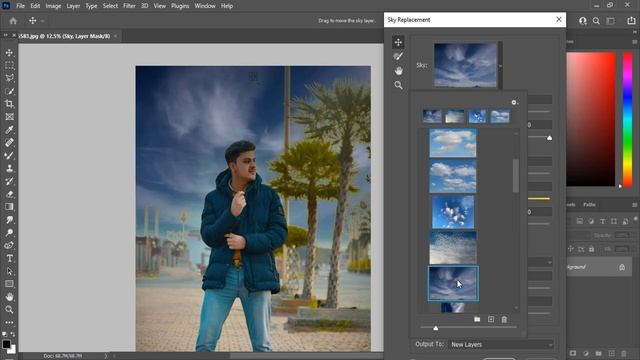Open the Search icon in top bar
Viewport: 640px width, 360px height.
coord(596,21)
